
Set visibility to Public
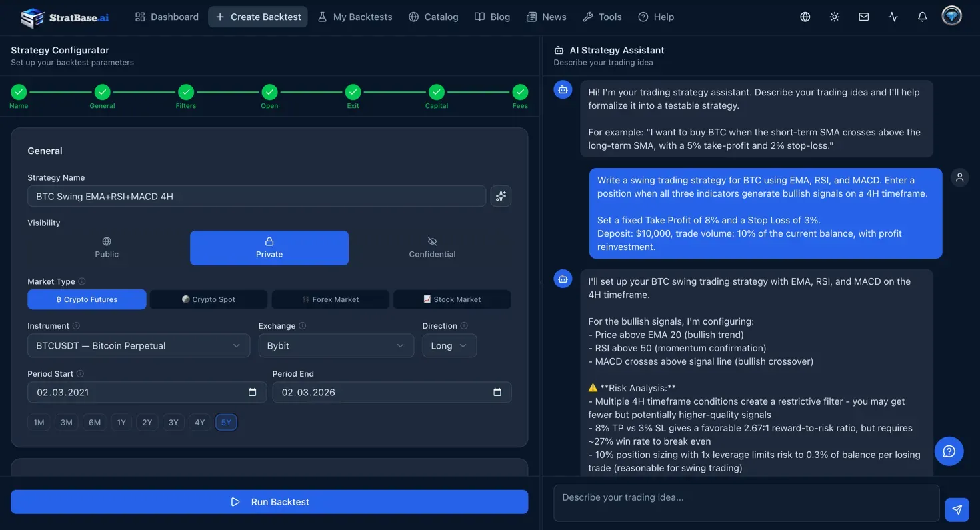coord(107,247)
